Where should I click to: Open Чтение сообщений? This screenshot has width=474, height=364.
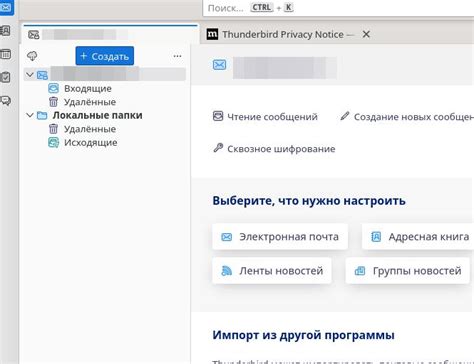[265, 117]
